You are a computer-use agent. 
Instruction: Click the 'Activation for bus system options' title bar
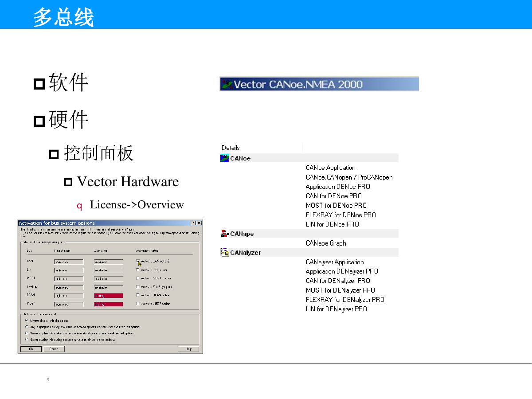(x=110, y=223)
